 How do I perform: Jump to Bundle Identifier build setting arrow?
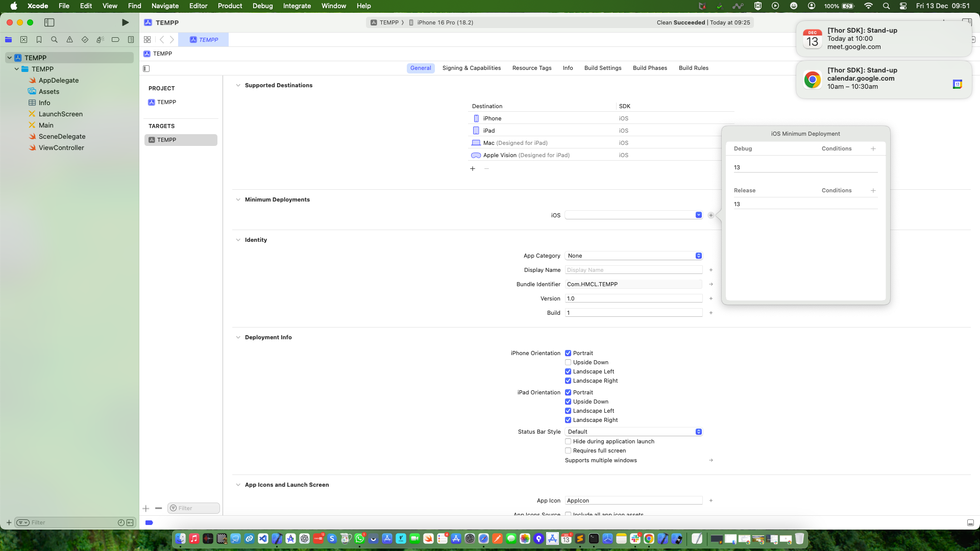pos(711,284)
